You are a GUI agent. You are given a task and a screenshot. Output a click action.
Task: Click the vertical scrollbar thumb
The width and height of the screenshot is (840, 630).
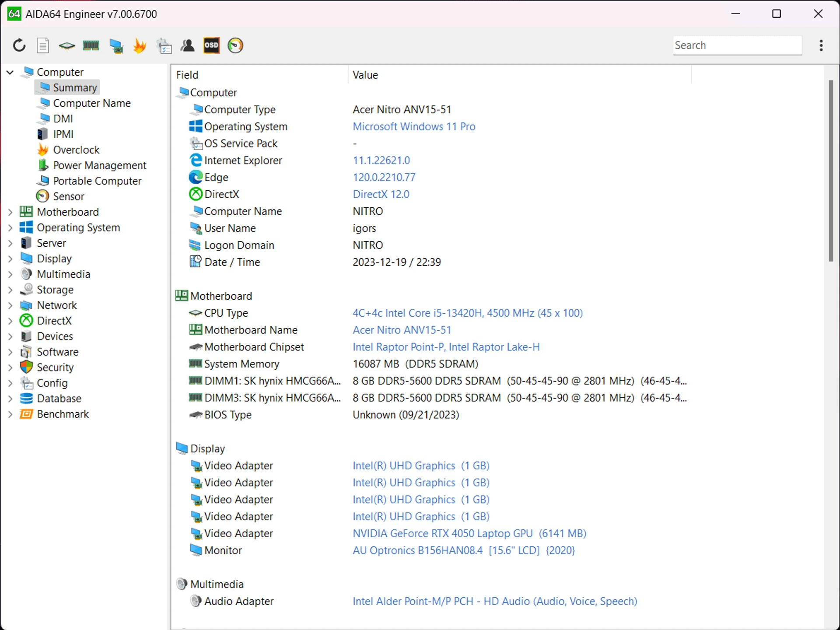point(831,171)
